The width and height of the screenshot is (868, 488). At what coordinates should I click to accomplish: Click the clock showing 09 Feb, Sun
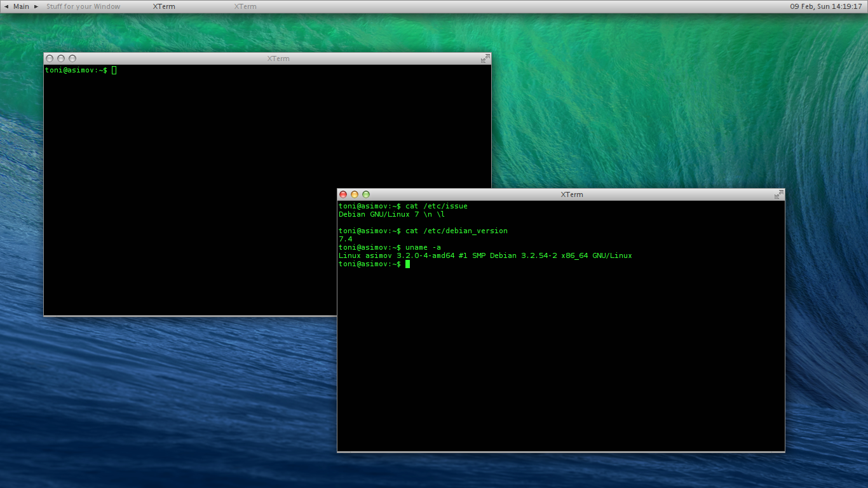coord(826,6)
